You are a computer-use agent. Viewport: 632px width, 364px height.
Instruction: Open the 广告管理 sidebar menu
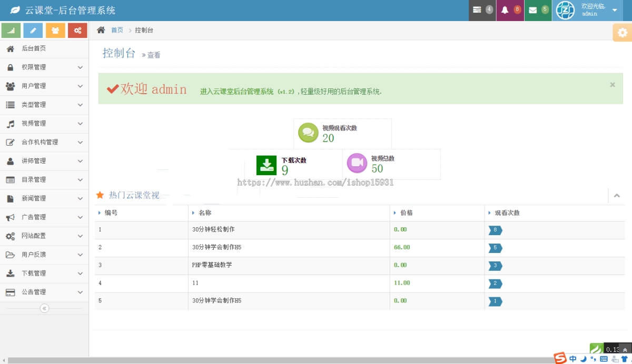(44, 217)
